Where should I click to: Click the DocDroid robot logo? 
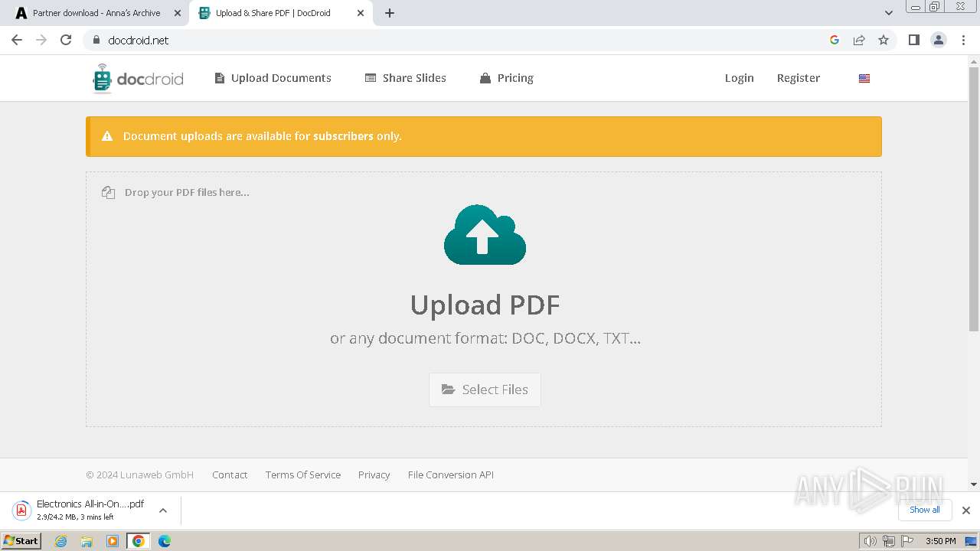click(x=138, y=78)
